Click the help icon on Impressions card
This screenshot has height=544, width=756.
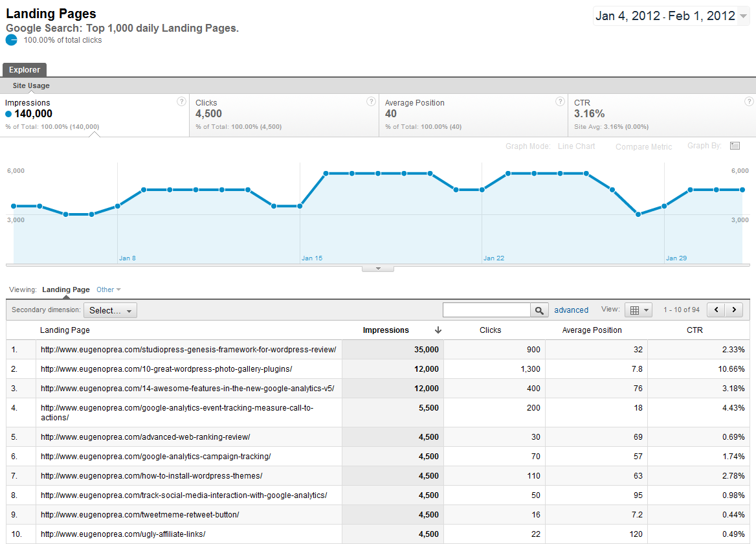182,102
